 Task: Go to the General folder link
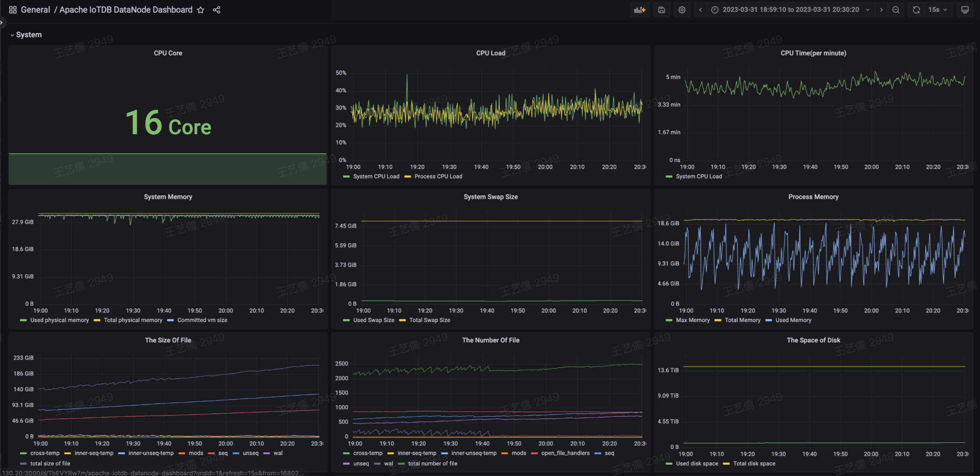click(35, 10)
